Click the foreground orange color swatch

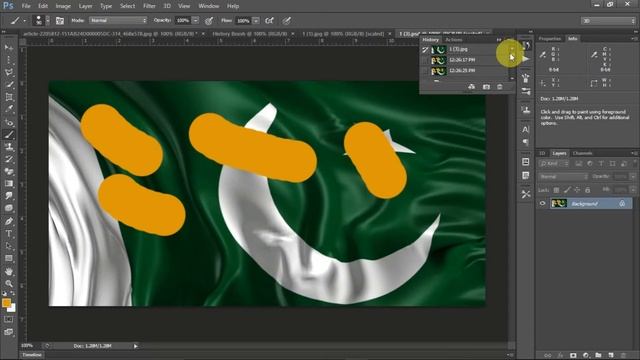[6, 303]
